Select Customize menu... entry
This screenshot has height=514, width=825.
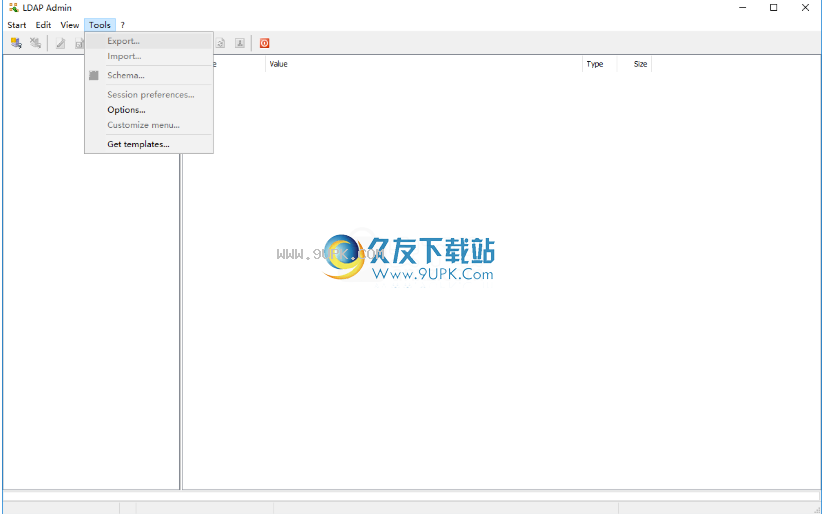149,125
